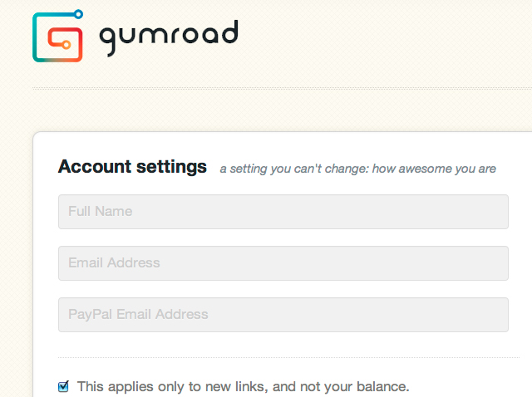Screen dimensions: 532x397
Task: Click the blank white area right of the checkbox text
Action: (468, 386)
